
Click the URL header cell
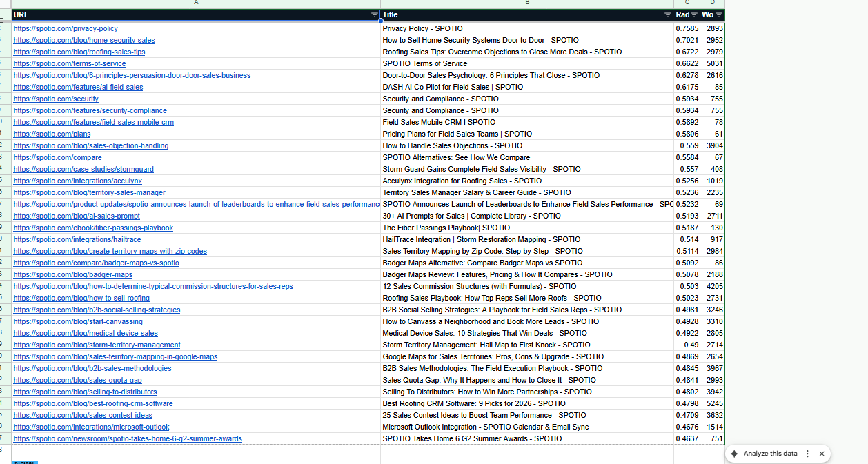click(x=196, y=14)
